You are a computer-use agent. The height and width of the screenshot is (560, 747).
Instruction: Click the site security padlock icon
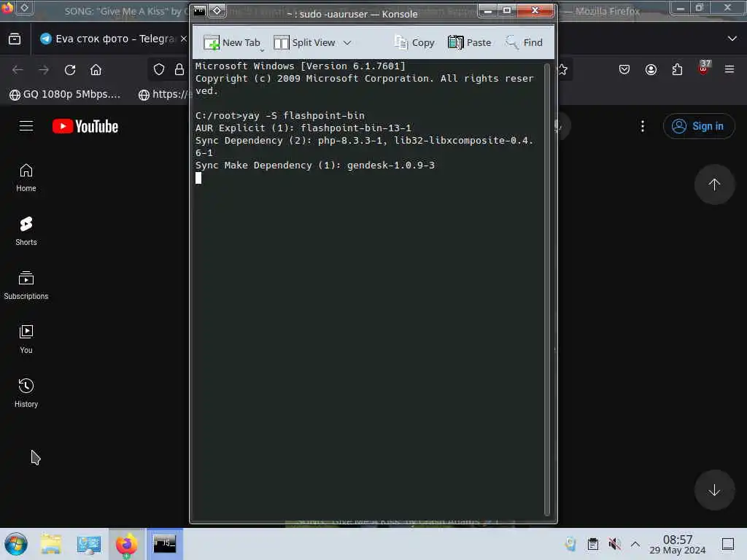(179, 70)
